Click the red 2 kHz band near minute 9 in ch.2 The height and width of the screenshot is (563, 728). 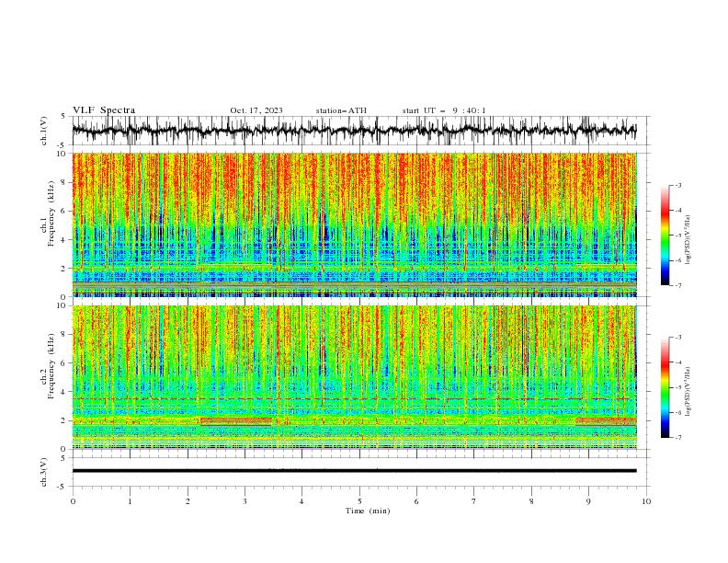coord(606,421)
